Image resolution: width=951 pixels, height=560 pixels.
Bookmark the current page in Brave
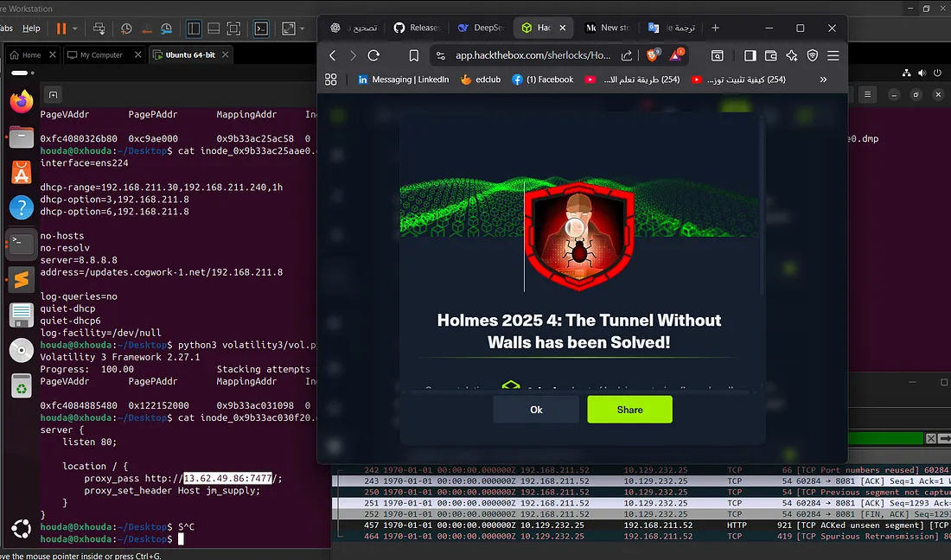pyautogui.click(x=413, y=55)
